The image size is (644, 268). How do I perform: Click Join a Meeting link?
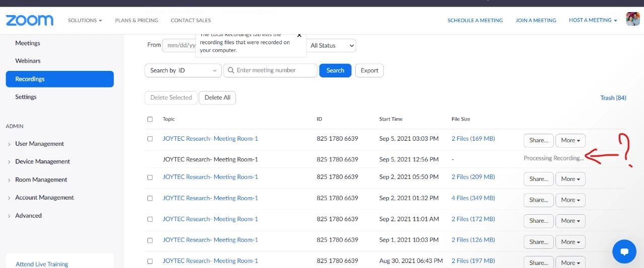536,21
